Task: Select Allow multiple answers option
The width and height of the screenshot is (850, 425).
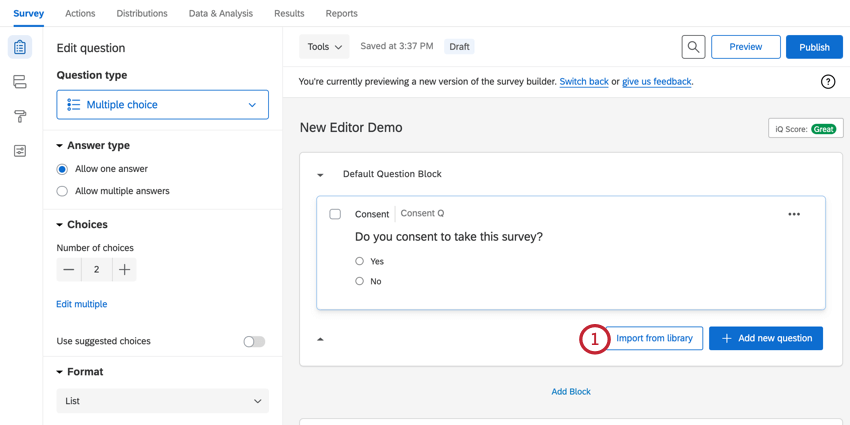Action: click(x=62, y=191)
